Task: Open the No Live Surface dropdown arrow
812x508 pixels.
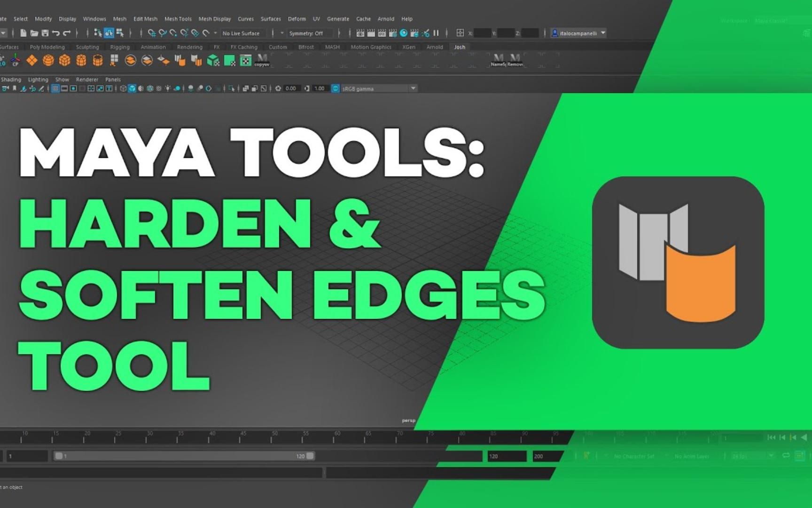Action: click(216, 33)
